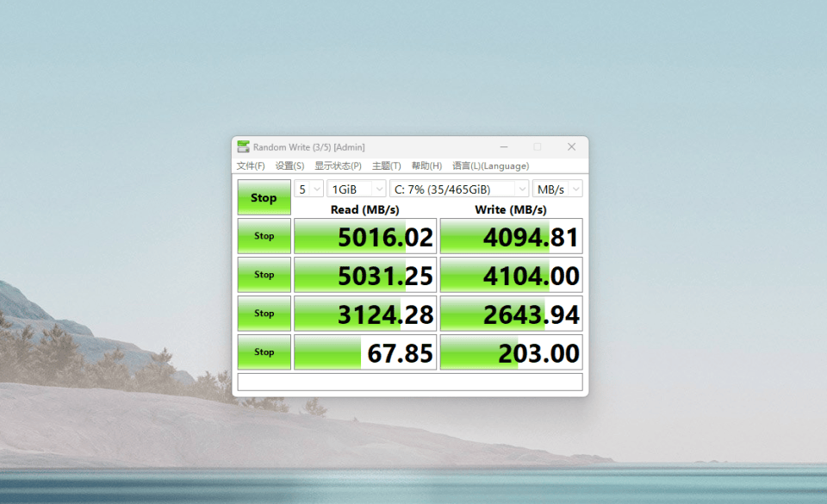Screen dimensions: 827x504
Task: Open the 1GiB test size dropdown
Action: (356, 190)
